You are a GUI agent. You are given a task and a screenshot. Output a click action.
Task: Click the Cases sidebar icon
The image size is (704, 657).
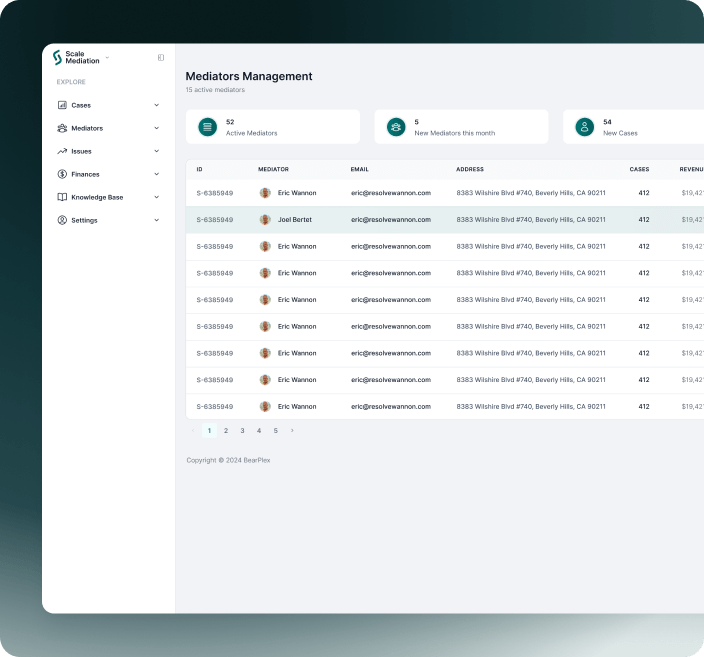(62, 105)
